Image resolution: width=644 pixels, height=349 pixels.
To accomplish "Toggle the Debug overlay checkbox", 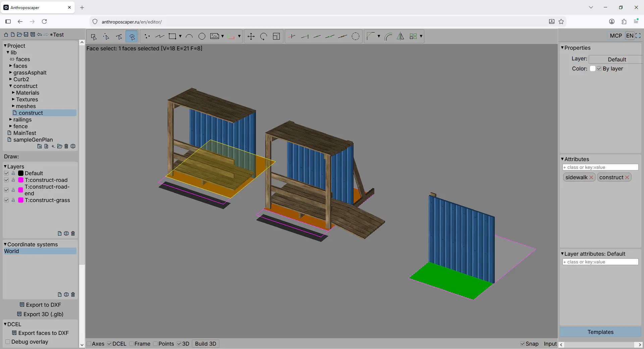I will coord(8,342).
